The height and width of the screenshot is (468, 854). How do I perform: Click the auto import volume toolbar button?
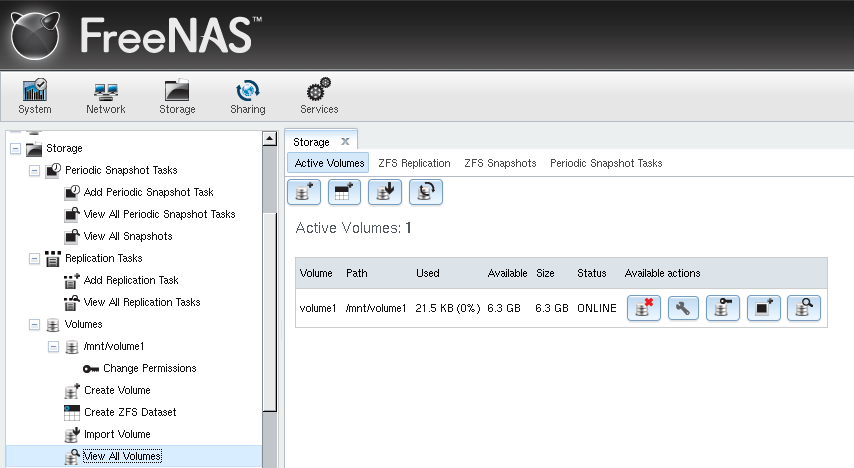click(x=426, y=192)
